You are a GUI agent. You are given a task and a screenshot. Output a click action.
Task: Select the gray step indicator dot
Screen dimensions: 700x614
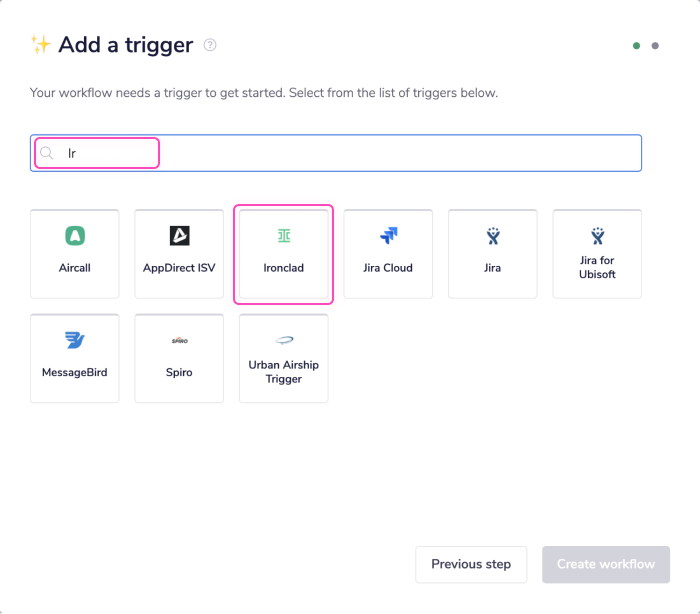655,45
